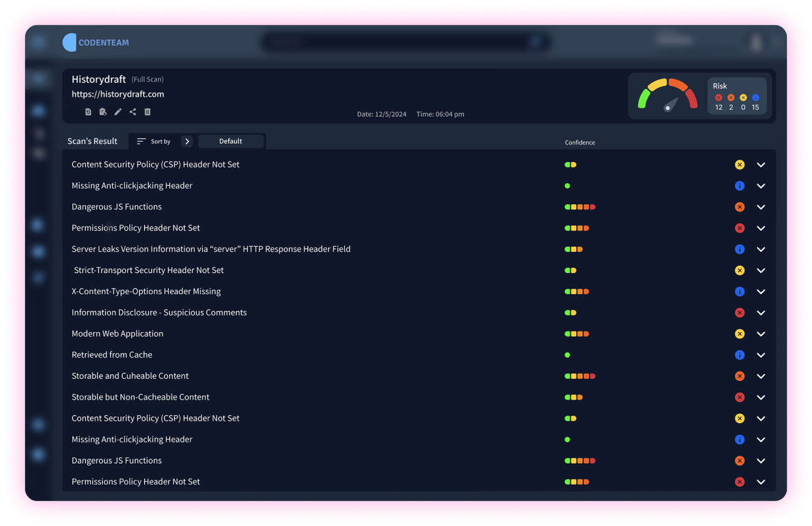812x526 pixels.
Task: Click the Scan's Result heading
Action: tap(92, 141)
